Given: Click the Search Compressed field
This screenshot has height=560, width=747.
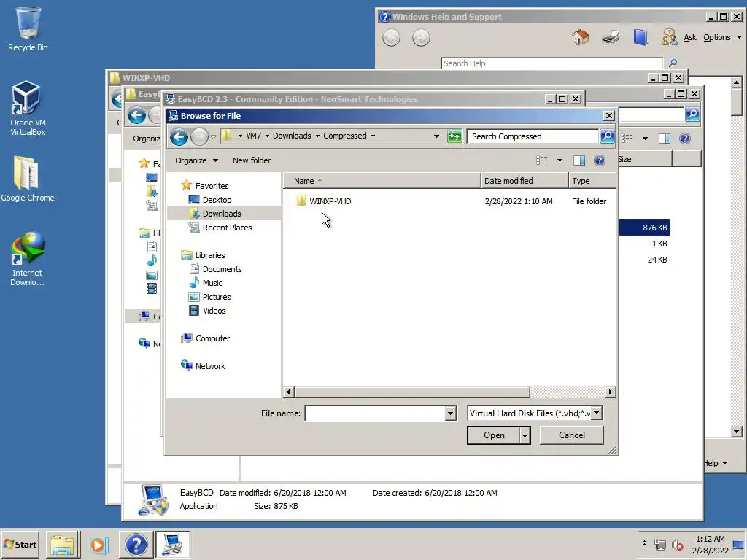Looking at the screenshot, I should click(x=533, y=136).
